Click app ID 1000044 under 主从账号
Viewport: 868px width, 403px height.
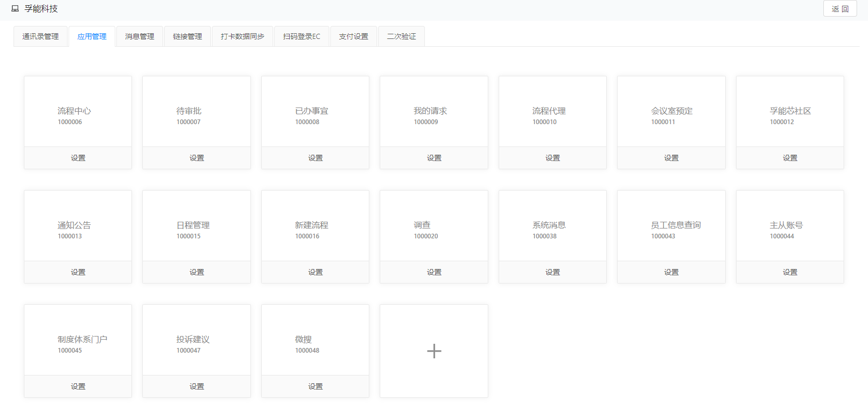pyautogui.click(x=782, y=236)
